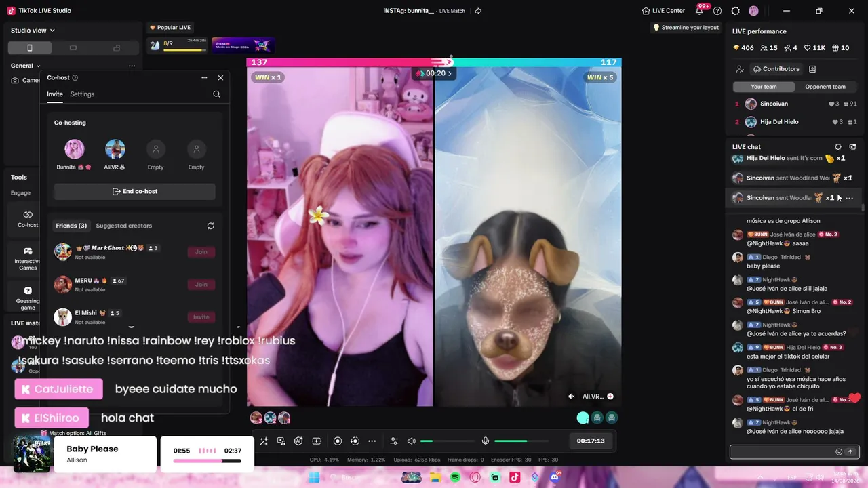Select the landscape layout

tap(73, 48)
